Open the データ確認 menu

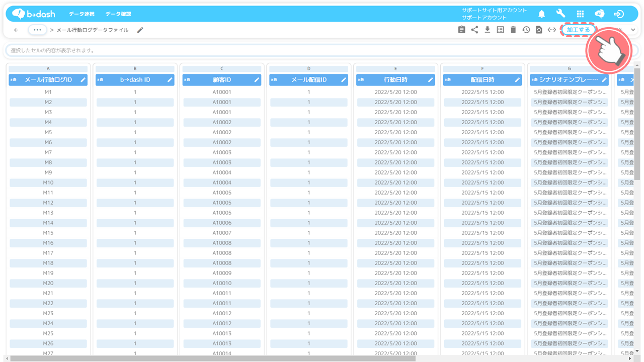118,14
